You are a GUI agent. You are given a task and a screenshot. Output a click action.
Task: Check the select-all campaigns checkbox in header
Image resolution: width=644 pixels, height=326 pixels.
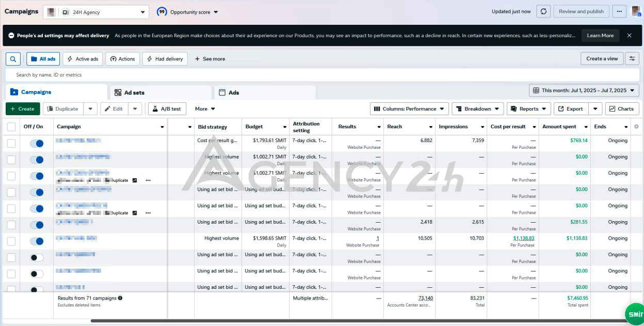[11, 127]
